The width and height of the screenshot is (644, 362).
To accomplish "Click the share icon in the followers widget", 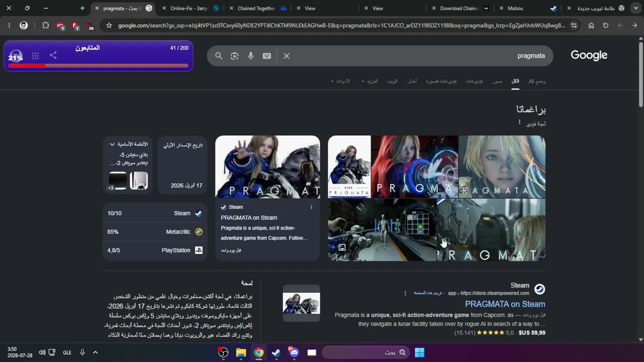I will tap(53, 56).
